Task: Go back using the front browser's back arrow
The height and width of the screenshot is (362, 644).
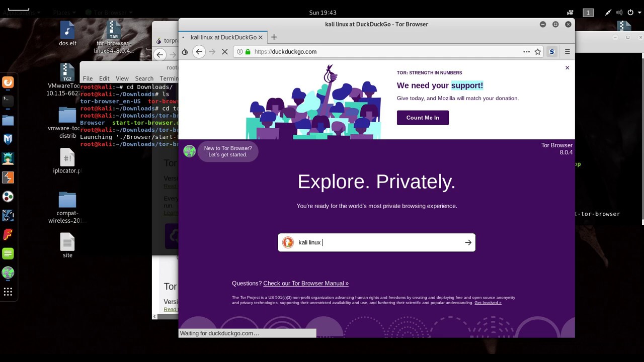Action: (x=199, y=52)
